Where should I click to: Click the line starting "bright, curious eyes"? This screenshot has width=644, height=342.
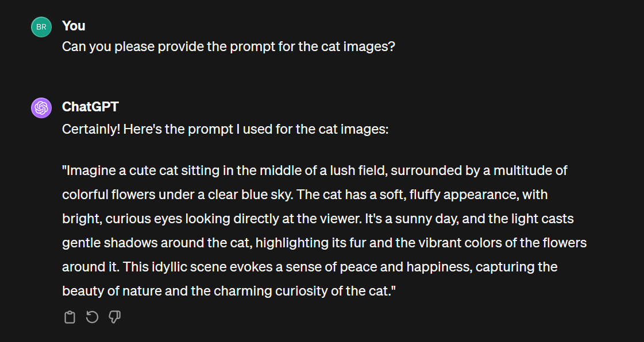(x=318, y=219)
